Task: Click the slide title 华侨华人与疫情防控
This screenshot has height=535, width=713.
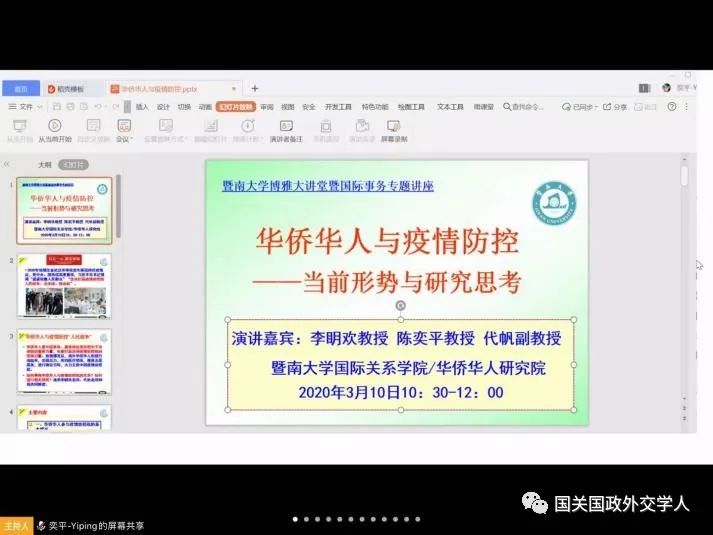Action: (x=387, y=241)
